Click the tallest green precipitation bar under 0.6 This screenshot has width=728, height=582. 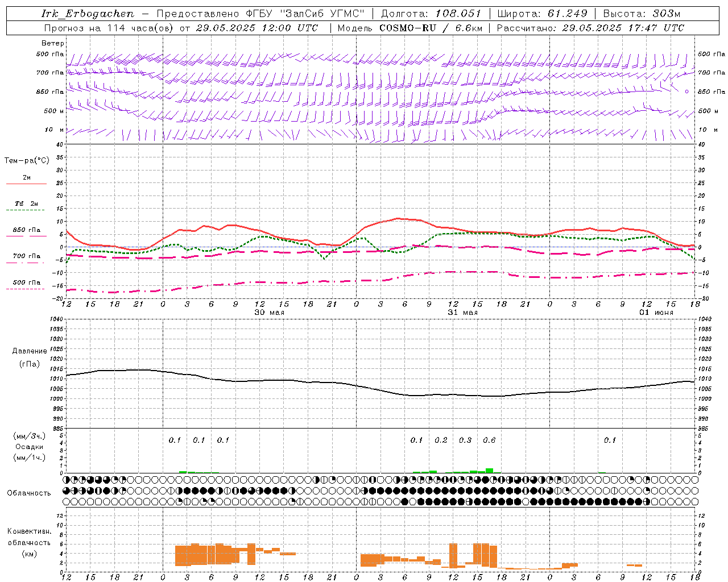pyautogui.click(x=489, y=471)
